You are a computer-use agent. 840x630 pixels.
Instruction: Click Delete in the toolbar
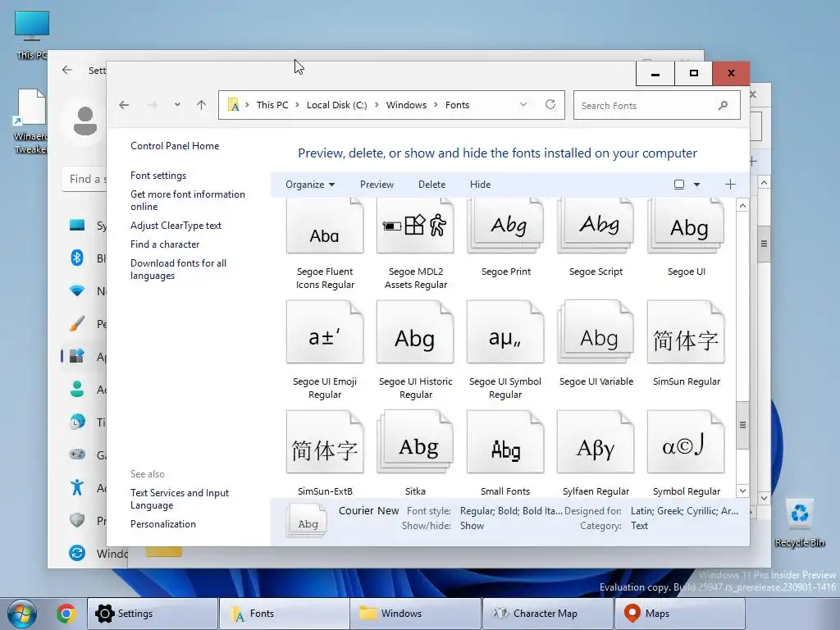click(431, 185)
